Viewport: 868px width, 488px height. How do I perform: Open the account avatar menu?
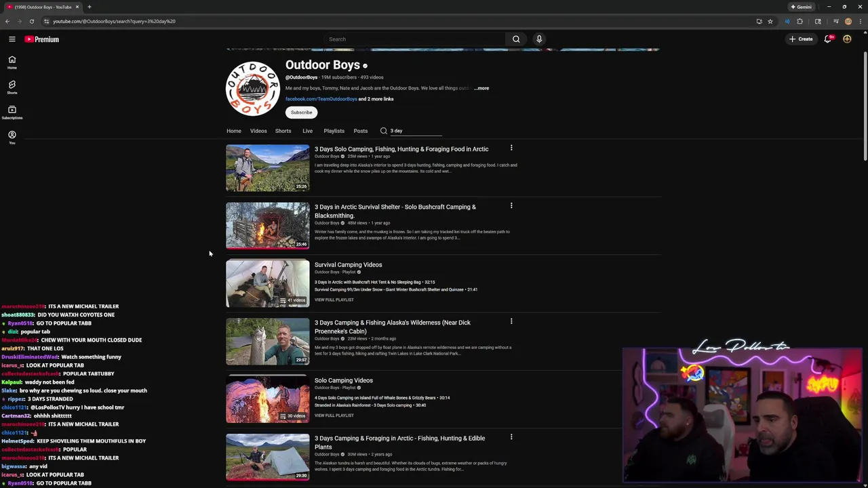(x=847, y=39)
